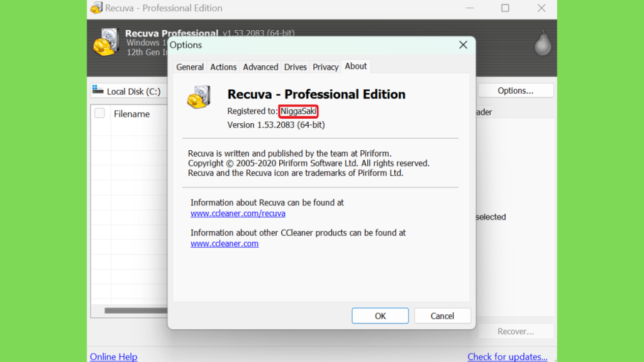Click the Piriform pear logo
The width and height of the screenshot is (644, 362).
pos(543,43)
